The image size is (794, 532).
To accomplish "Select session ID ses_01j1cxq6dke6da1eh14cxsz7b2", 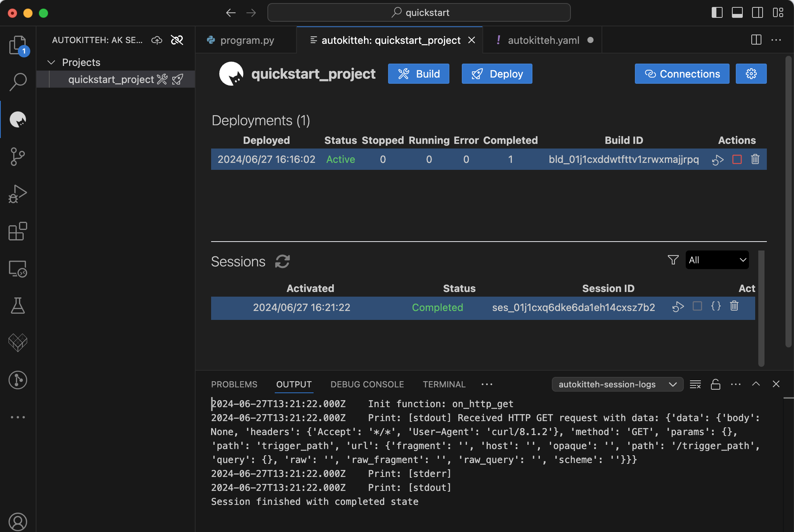I will 574,307.
